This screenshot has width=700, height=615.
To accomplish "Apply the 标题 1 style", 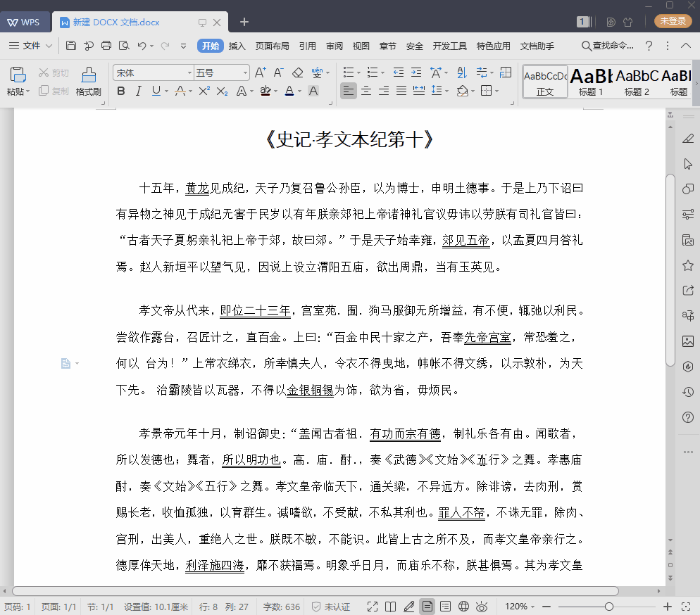I will [x=591, y=82].
